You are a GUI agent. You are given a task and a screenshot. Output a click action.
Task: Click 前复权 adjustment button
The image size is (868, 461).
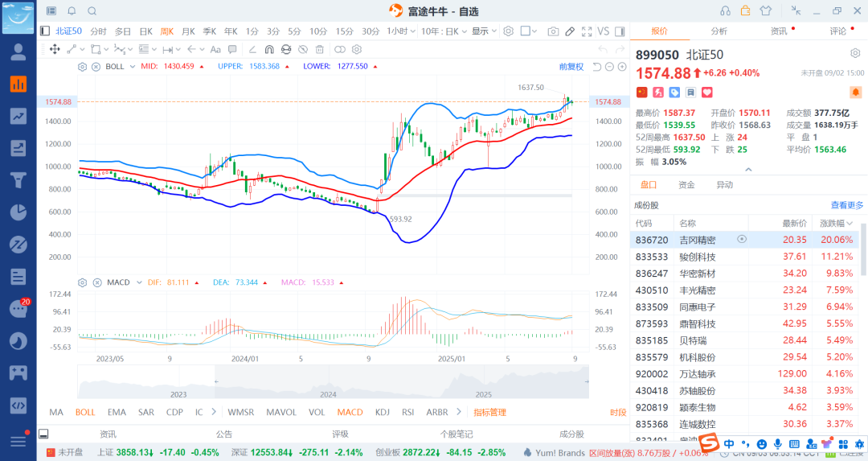[571, 67]
